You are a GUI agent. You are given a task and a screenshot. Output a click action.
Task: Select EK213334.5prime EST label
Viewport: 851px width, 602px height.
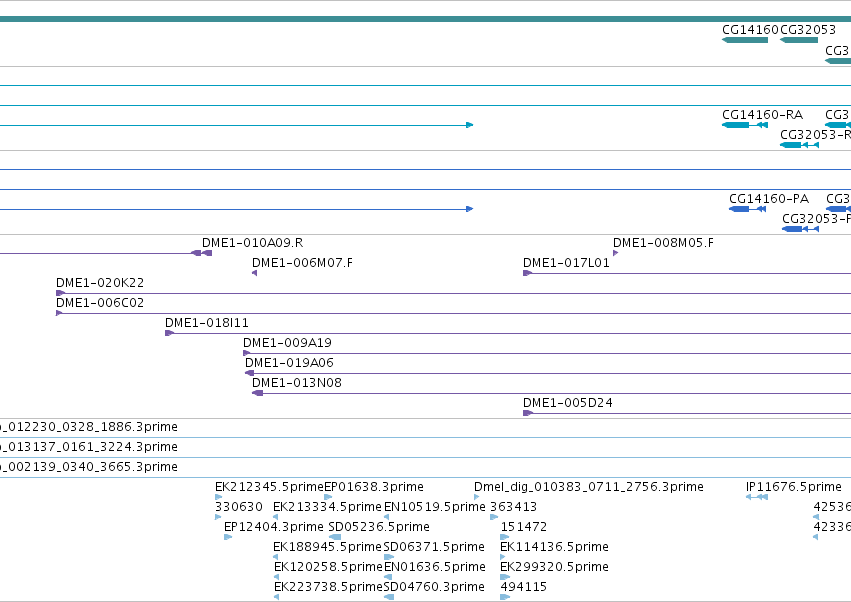[327, 507]
